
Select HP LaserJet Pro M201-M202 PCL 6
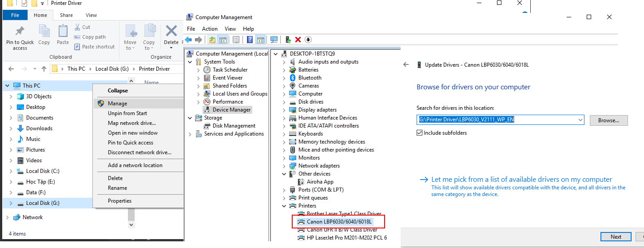click(x=346, y=238)
